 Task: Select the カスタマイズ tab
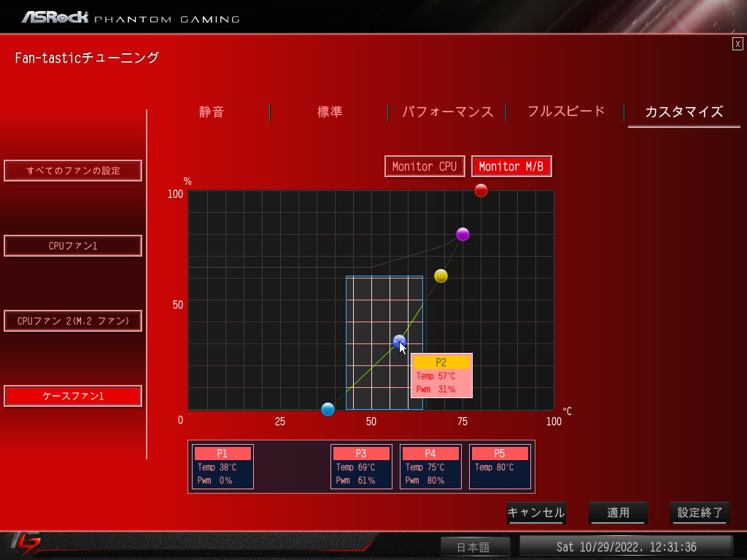tap(684, 112)
